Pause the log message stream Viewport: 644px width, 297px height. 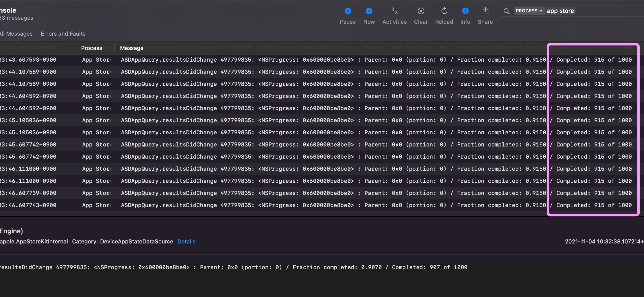[347, 11]
